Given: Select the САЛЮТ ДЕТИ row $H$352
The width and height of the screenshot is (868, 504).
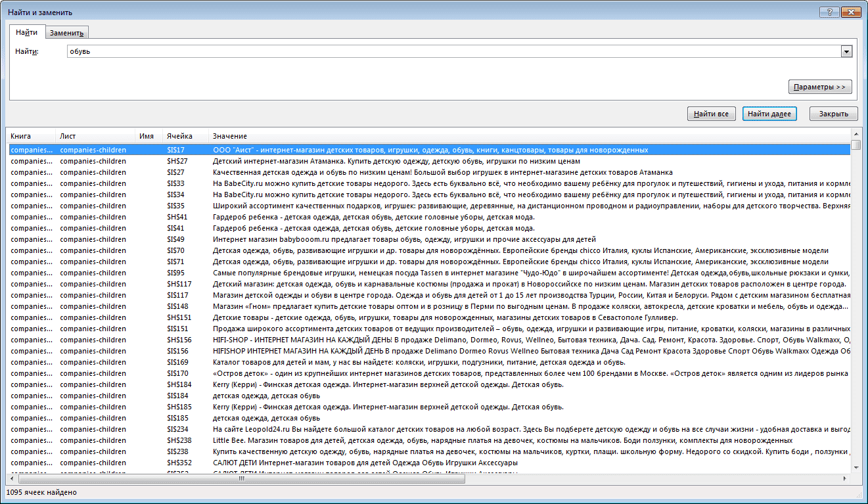Looking at the screenshot, I should pos(428,463).
